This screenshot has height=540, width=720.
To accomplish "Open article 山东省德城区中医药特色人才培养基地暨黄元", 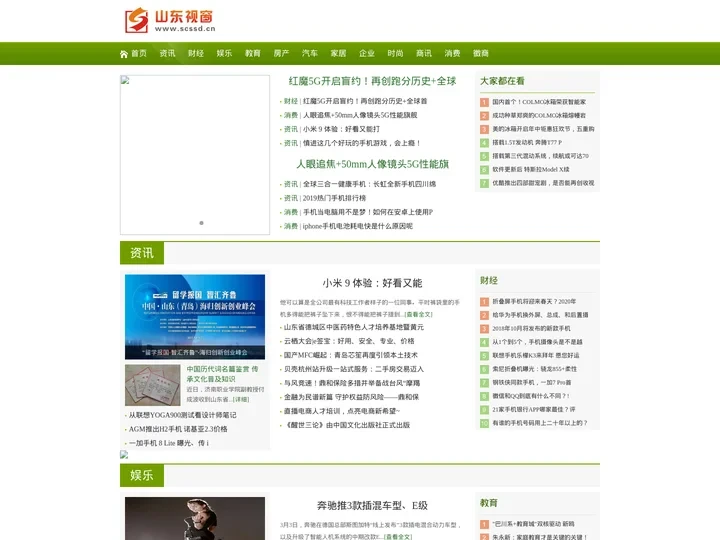I will coord(354,327).
